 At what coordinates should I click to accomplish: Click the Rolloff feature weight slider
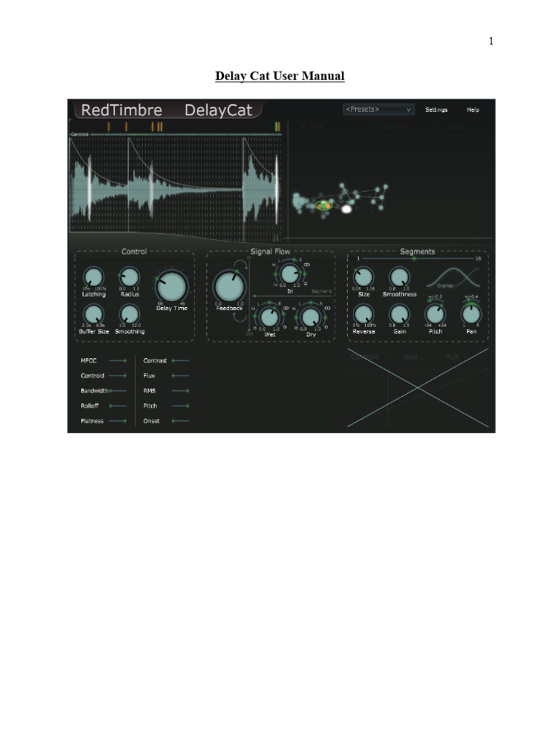point(117,406)
